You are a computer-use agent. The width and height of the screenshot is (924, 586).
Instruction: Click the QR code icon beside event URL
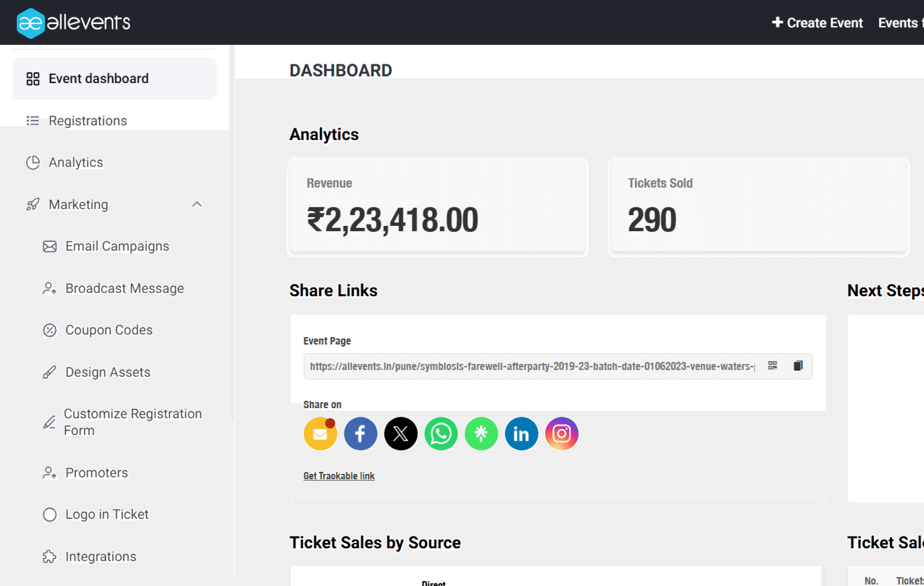tap(772, 365)
